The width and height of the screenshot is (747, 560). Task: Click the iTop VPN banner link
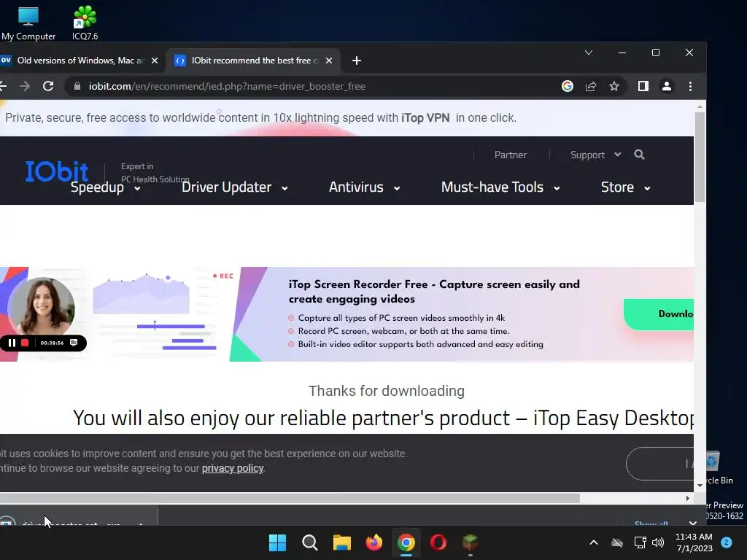pos(425,117)
